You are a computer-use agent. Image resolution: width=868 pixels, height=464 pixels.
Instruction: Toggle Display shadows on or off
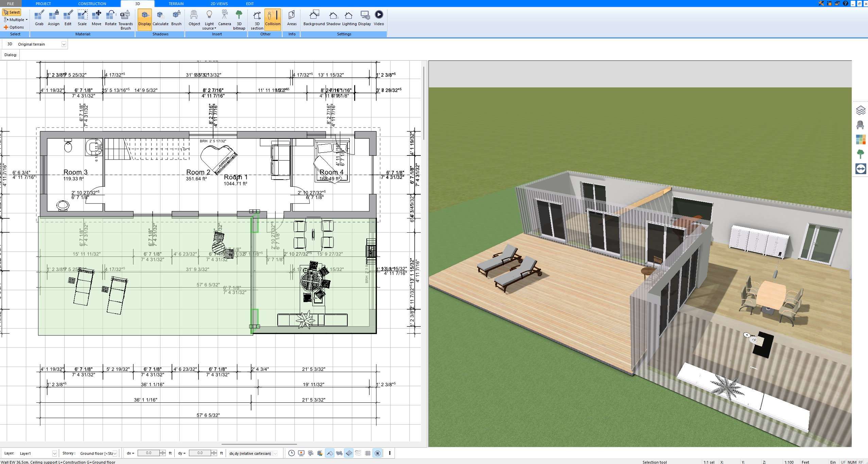click(144, 19)
